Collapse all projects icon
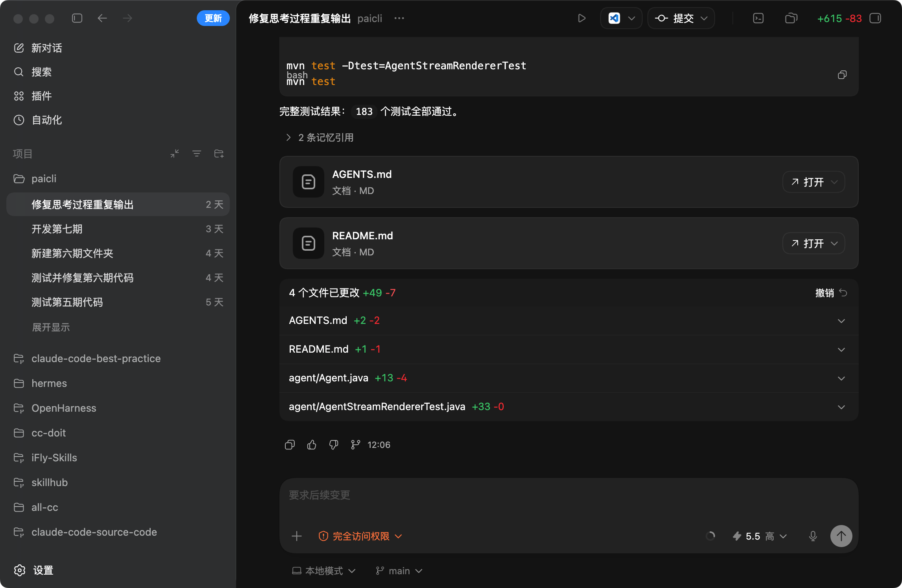902x588 pixels. click(175, 154)
